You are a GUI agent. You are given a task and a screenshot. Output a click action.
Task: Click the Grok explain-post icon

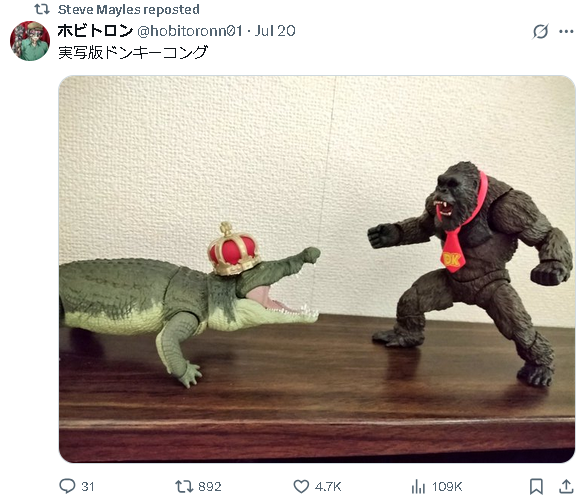[x=540, y=31]
